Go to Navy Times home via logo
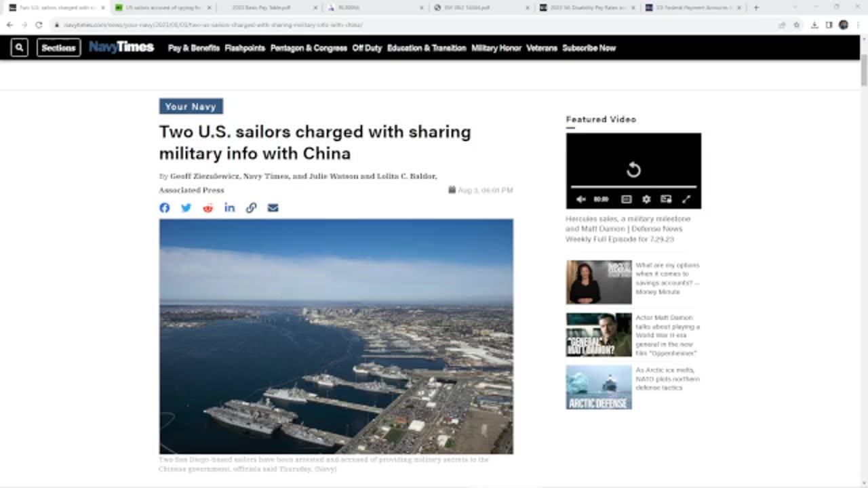This screenshot has width=868, height=488. coord(121,47)
